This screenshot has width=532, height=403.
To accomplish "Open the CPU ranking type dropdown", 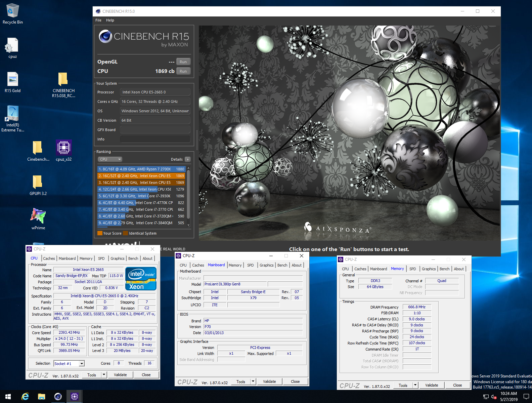I will 110,159.
